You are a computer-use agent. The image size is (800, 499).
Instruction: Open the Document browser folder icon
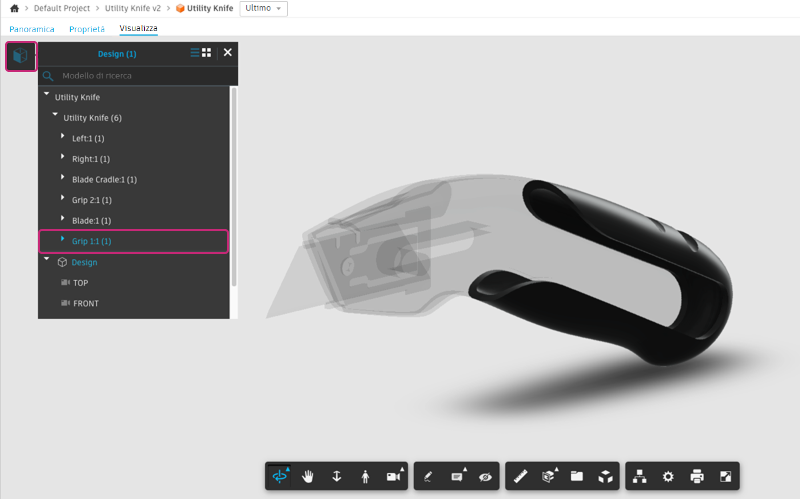coord(577,477)
